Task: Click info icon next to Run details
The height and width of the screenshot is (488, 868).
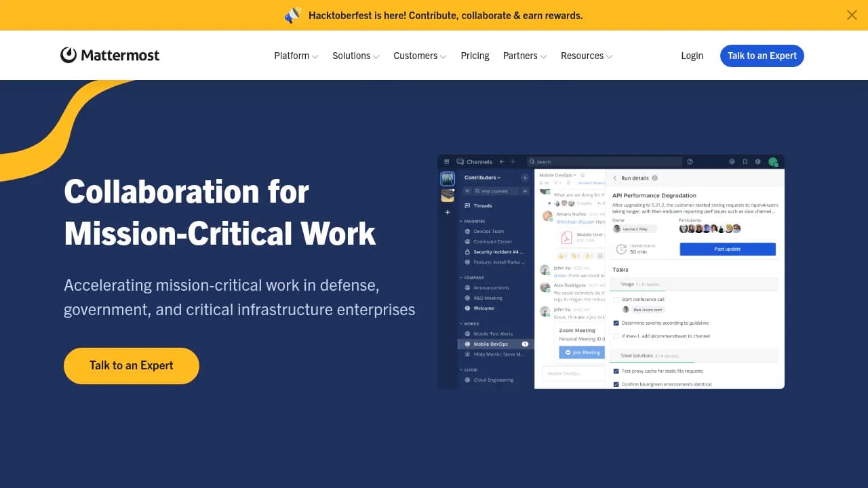Action: (654, 178)
